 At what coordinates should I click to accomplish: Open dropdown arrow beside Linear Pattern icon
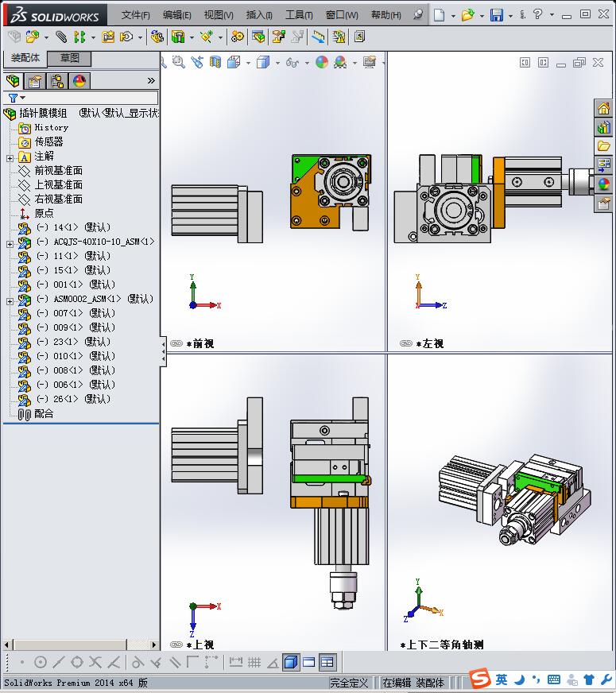click(x=93, y=37)
